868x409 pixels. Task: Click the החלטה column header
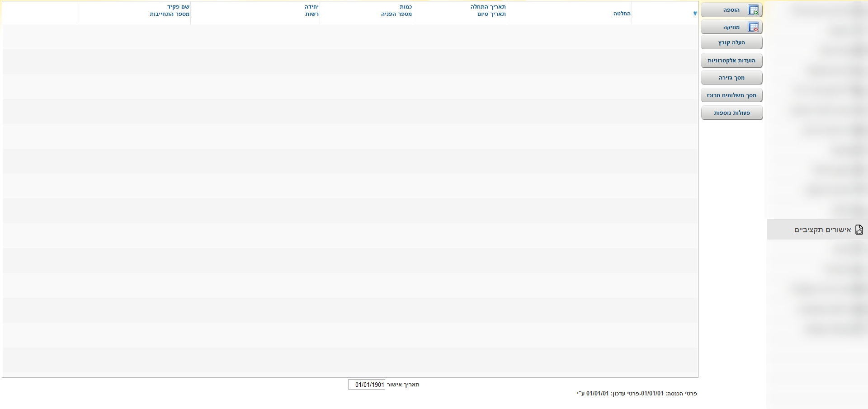(622, 14)
